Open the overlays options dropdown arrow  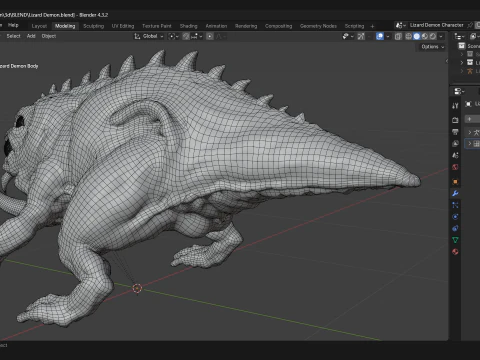tap(388, 36)
